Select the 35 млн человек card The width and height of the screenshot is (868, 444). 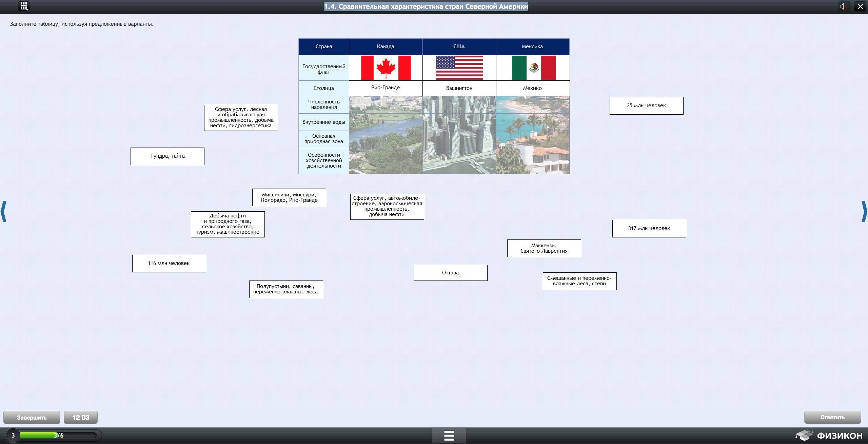pos(646,106)
